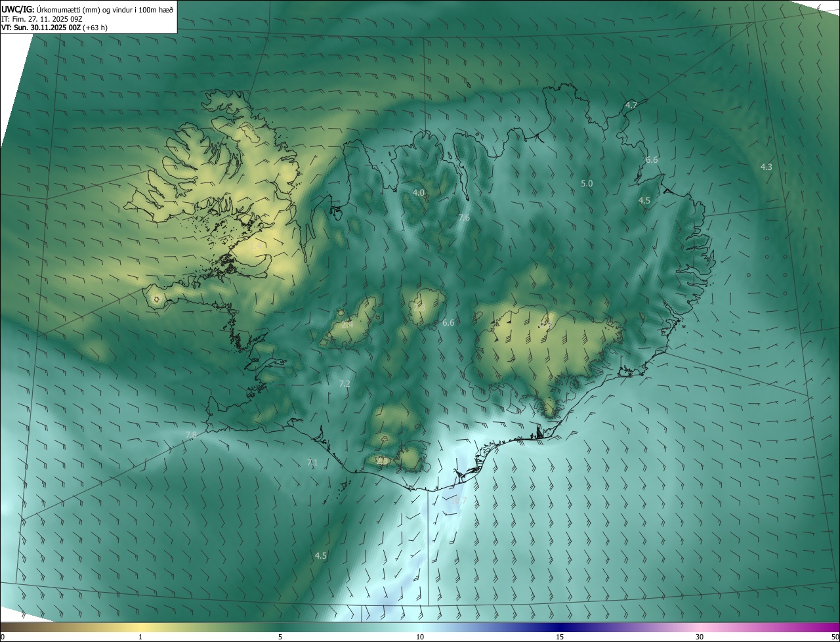Click the UWC/IG map title line
The height and width of the screenshot is (642, 840).
point(87,9)
